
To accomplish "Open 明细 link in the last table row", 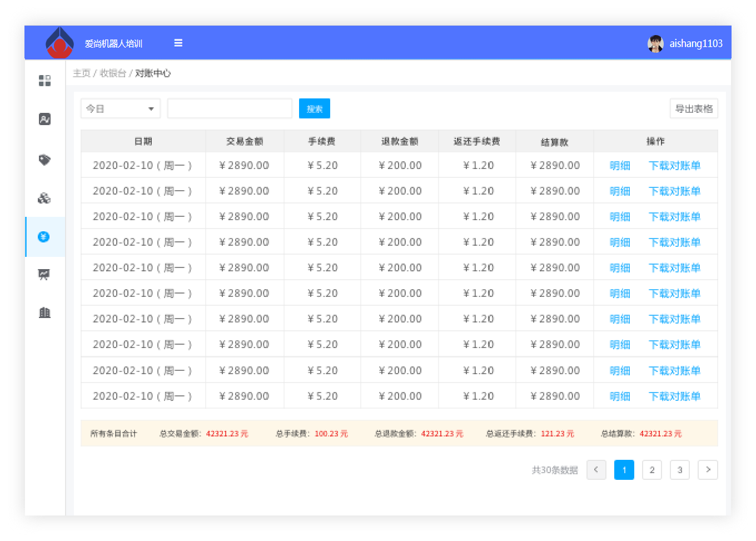I will [620, 396].
